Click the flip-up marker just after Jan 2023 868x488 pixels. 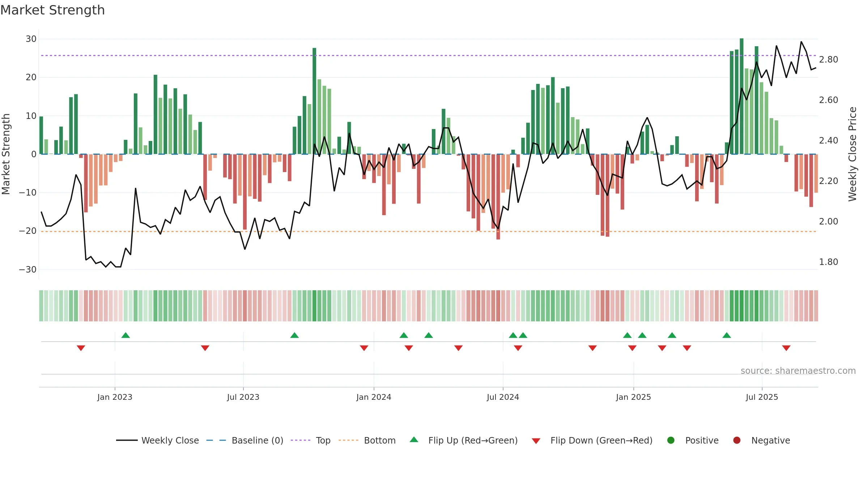pyautogui.click(x=125, y=335)
